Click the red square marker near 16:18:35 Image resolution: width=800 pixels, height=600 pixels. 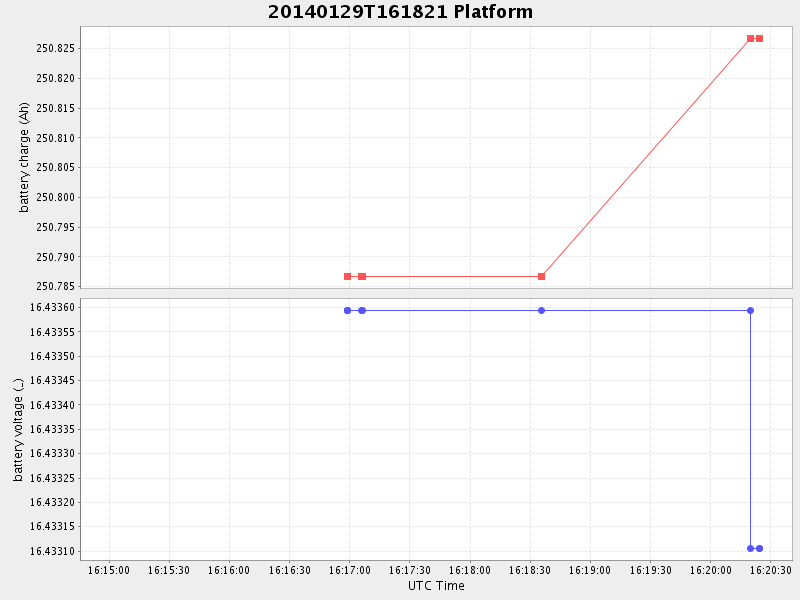coord(541,276)
